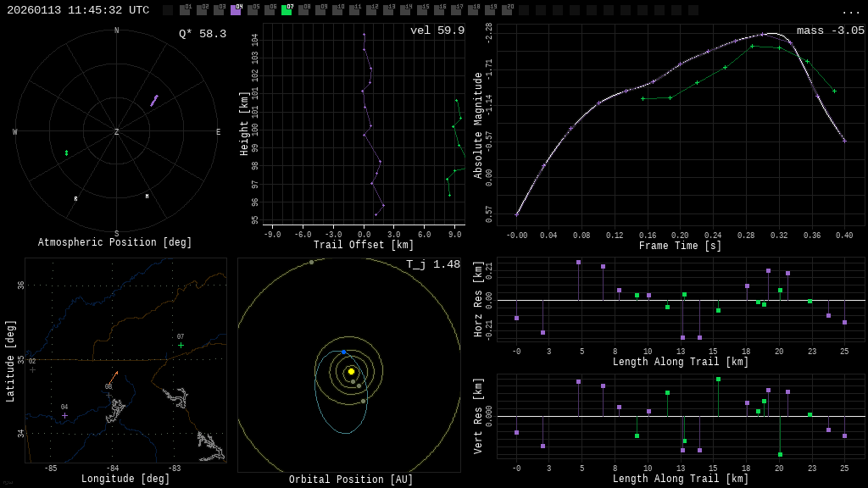This screenshot has height=488, width=868.
Task: Enable the station 01 box
Action: (x=185, y=10)
